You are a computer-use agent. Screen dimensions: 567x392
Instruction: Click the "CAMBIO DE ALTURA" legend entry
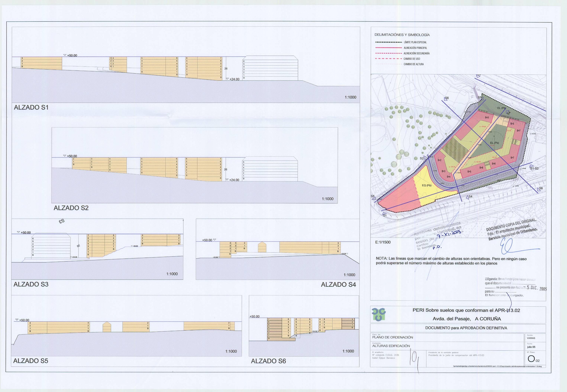point(413,64)
